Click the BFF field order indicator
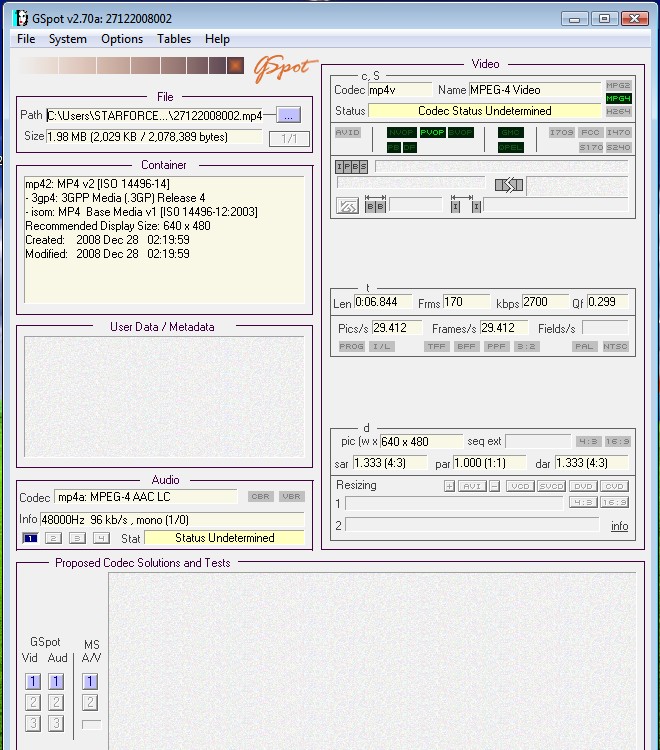Viewport: 660px width, 750px height. (x=466, y=346)
